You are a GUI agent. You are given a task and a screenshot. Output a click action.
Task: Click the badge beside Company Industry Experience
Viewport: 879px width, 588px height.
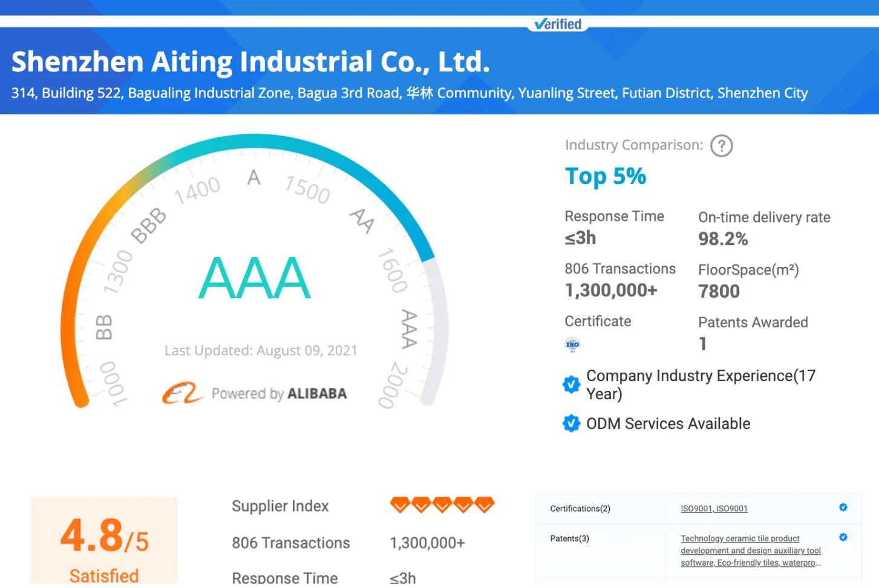point(571,384)
